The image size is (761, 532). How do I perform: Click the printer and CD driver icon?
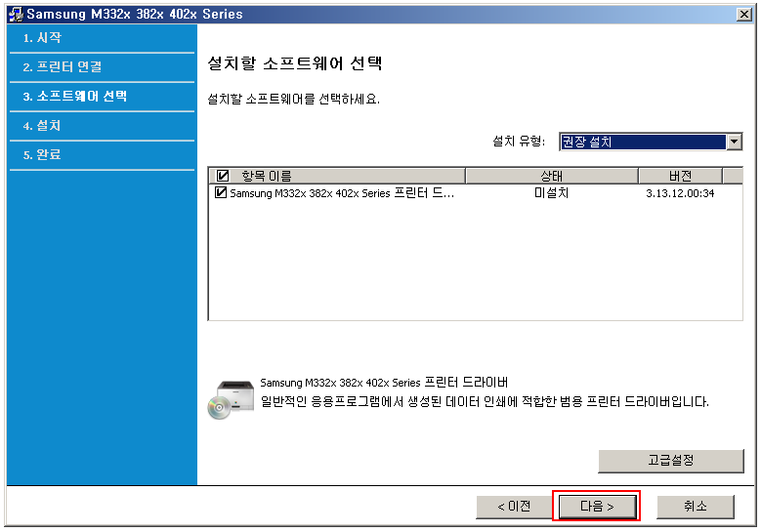(x=231, y=399)
